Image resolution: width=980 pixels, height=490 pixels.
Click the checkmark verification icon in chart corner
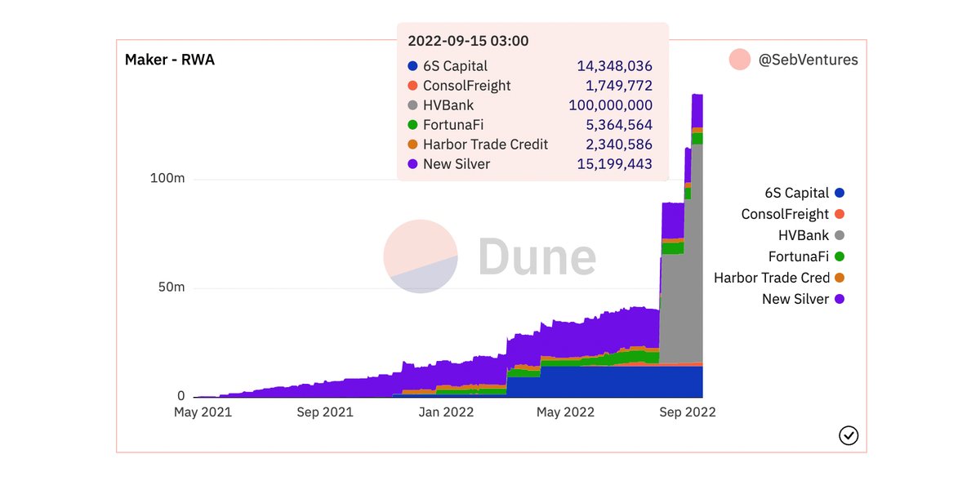[x=849, y=435]
